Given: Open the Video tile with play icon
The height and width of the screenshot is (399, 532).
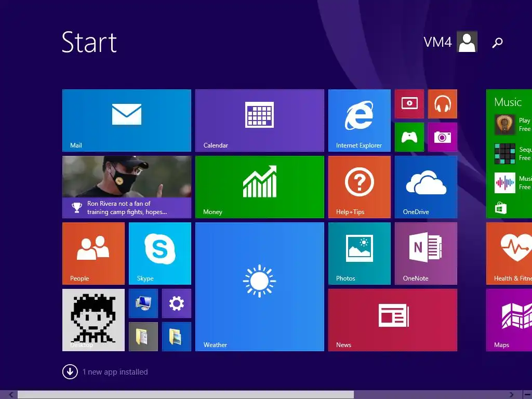Looking at the screenshot, I should point(409,104).
